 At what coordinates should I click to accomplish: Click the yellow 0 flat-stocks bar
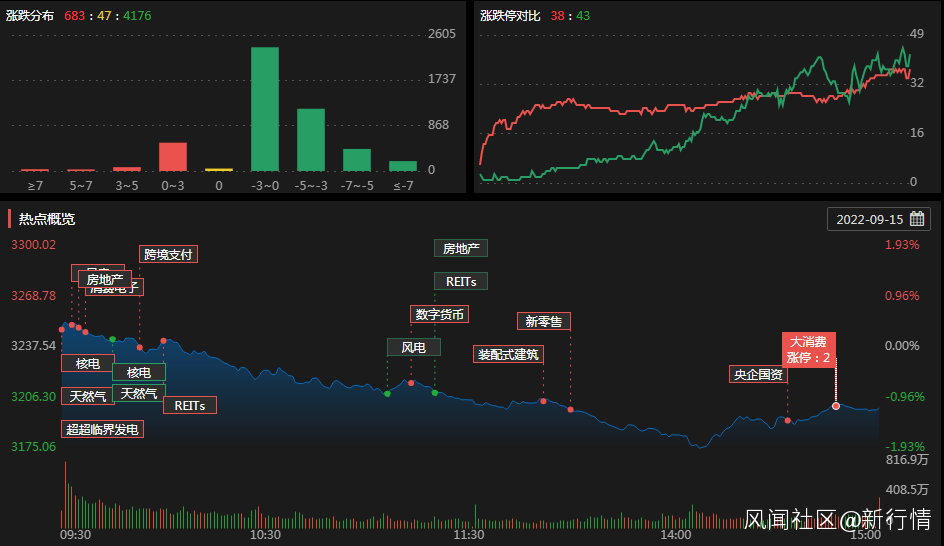219,170
